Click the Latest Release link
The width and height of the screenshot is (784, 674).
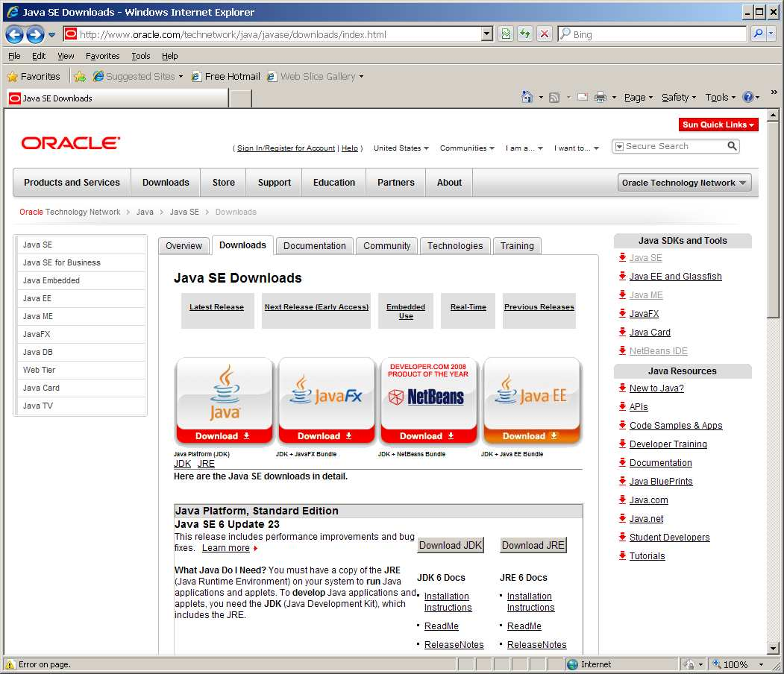coord(216,306)
